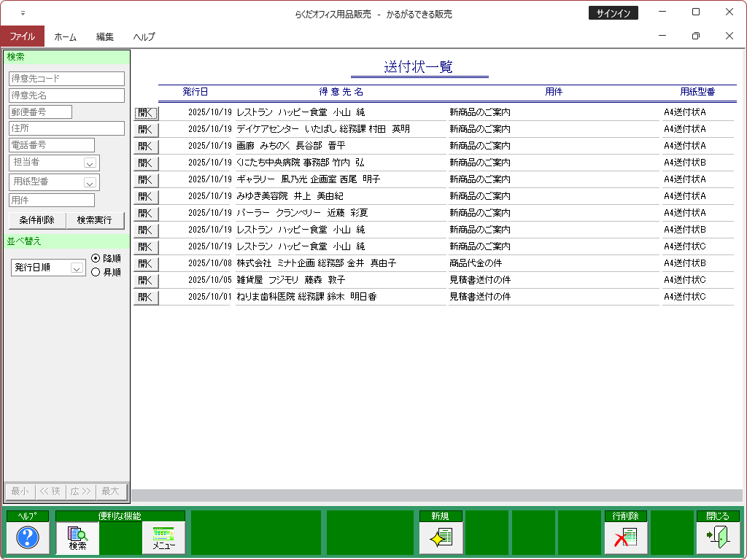Delete the row using 行削除 icon
This screenshot has height=560, width=747.
point(625,538)
